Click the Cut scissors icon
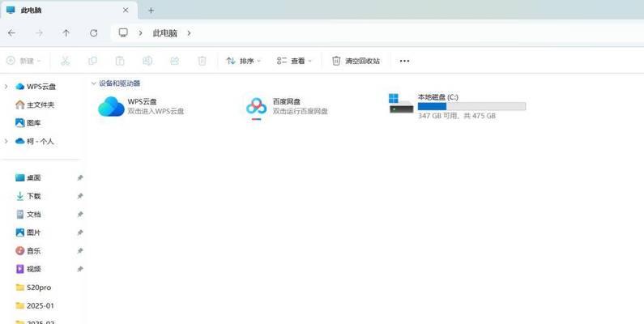Viewport: 644px width, 324px height. 65,61
